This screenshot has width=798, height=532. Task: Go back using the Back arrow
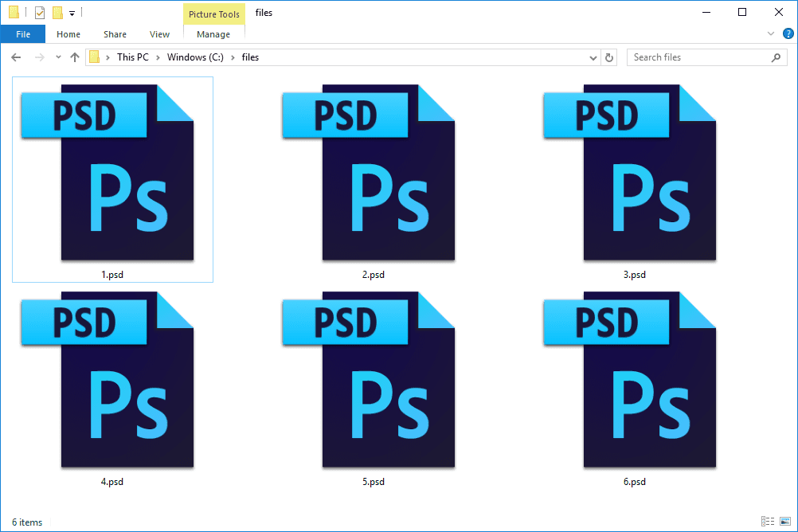[16, 57]
